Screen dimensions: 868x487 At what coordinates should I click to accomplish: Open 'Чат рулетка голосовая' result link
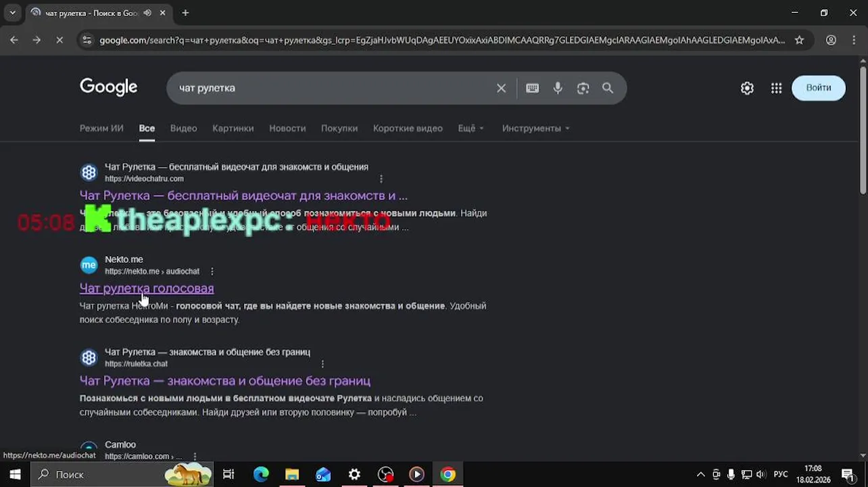pyautogui.click(x=147, y=288)
